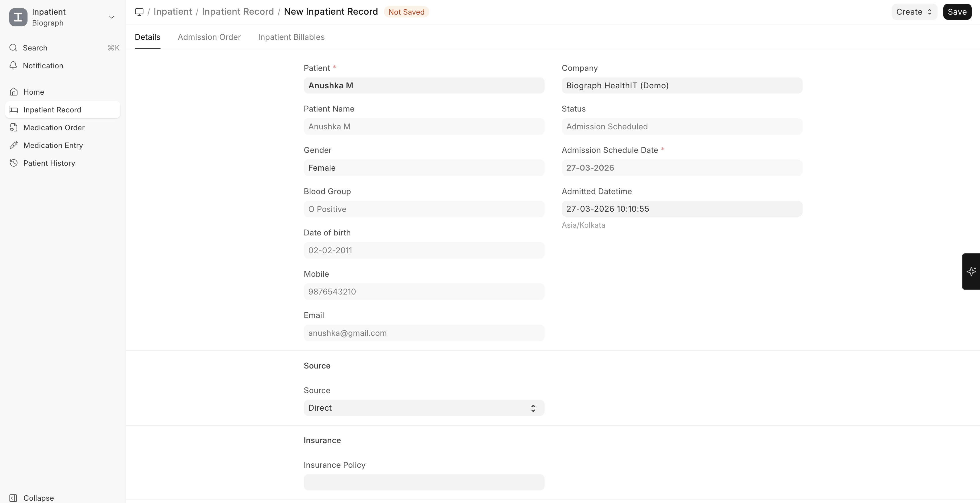980x503 pixels.
Task: Open the Inpatient Record breadcrumb link
Action: [x=237, y=11]
